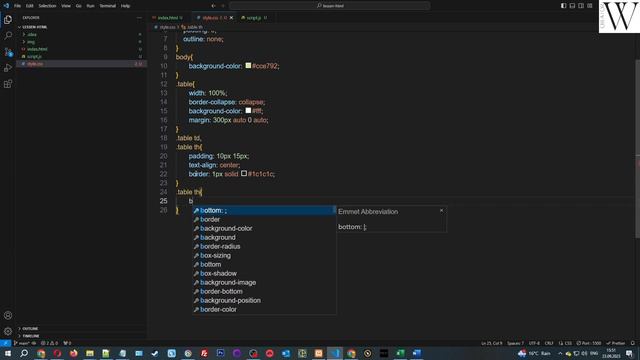The image size is (640, 360).
Task: Open the #fff white color swatch on line 15
Action: [248, 110]
